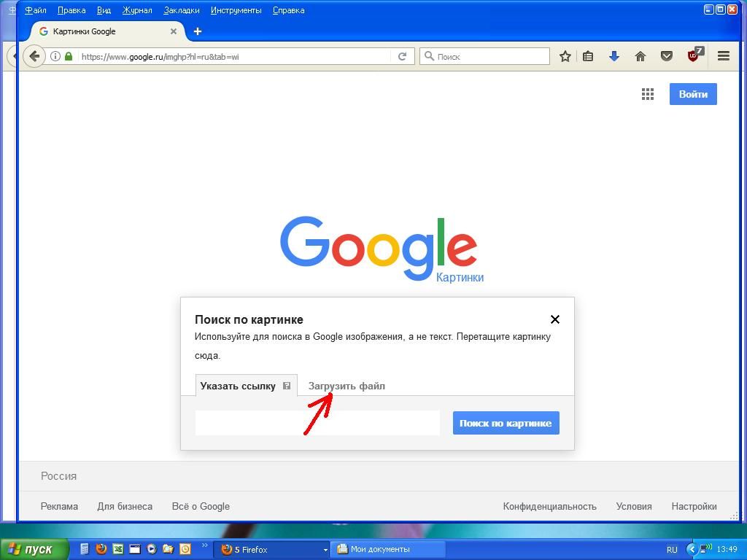Open the bookmarks list icon
Image resolution: width=747 pixels, height=560 pixels.
point(588,56)
